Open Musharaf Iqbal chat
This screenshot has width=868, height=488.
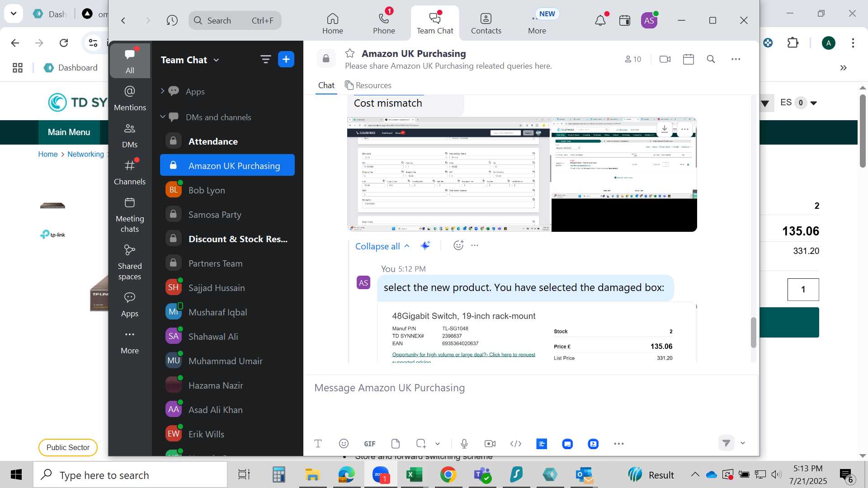click(227, 312)
